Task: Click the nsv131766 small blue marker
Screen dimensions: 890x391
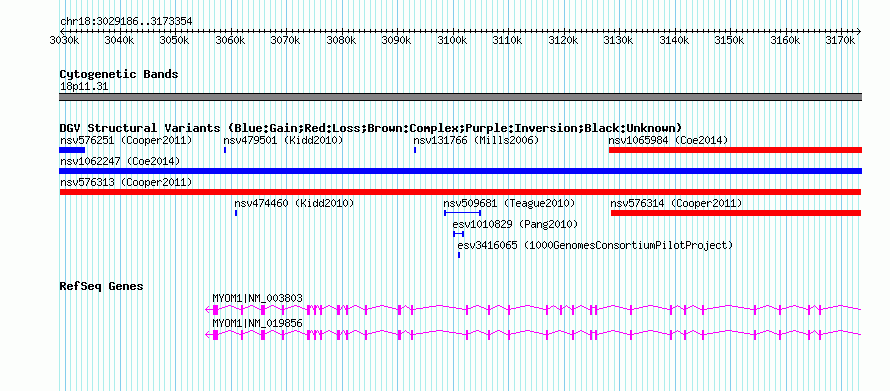Action: 415,150
